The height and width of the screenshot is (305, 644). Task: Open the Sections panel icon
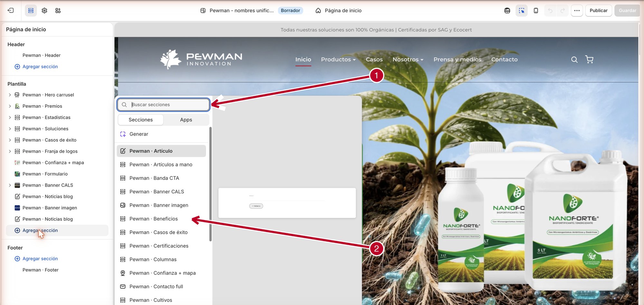click(31, 11)
